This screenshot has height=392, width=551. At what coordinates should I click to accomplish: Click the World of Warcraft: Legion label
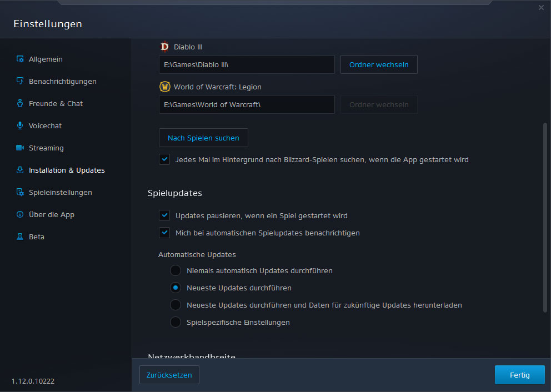[x=218, y=87]
